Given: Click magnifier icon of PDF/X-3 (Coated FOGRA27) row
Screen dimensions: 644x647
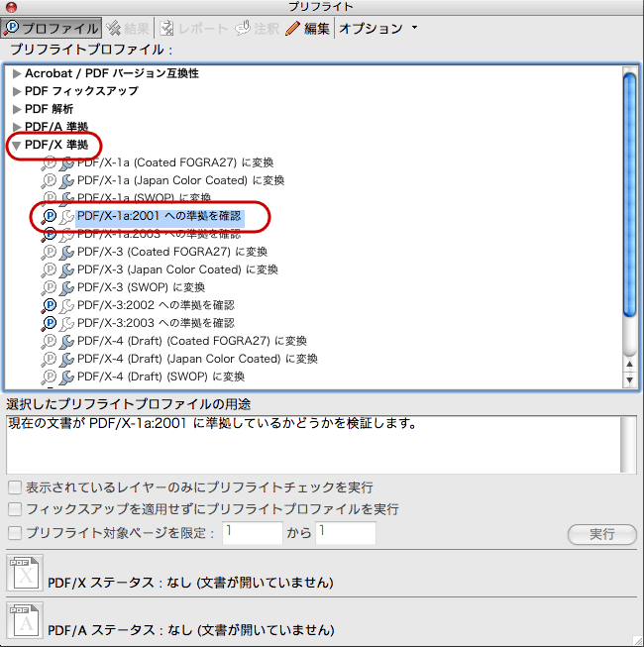Looking at the screenshot, I should [x=49, y=252].
